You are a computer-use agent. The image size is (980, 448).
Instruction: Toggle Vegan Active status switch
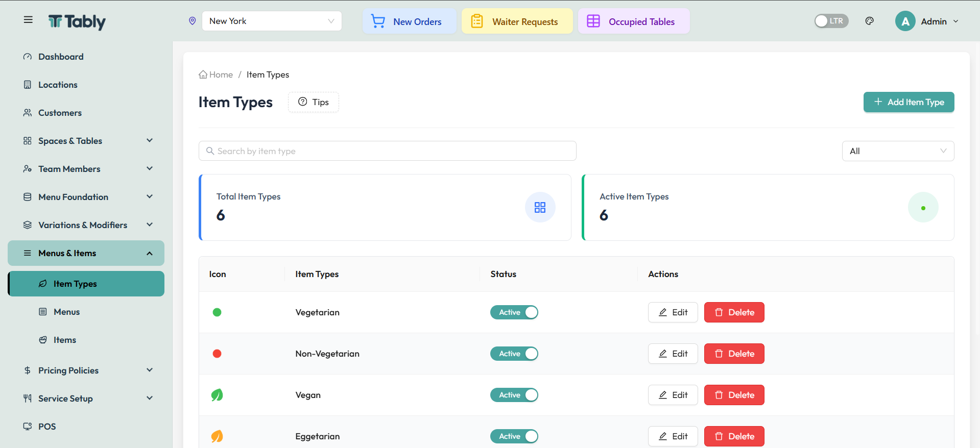coord(514,395)
